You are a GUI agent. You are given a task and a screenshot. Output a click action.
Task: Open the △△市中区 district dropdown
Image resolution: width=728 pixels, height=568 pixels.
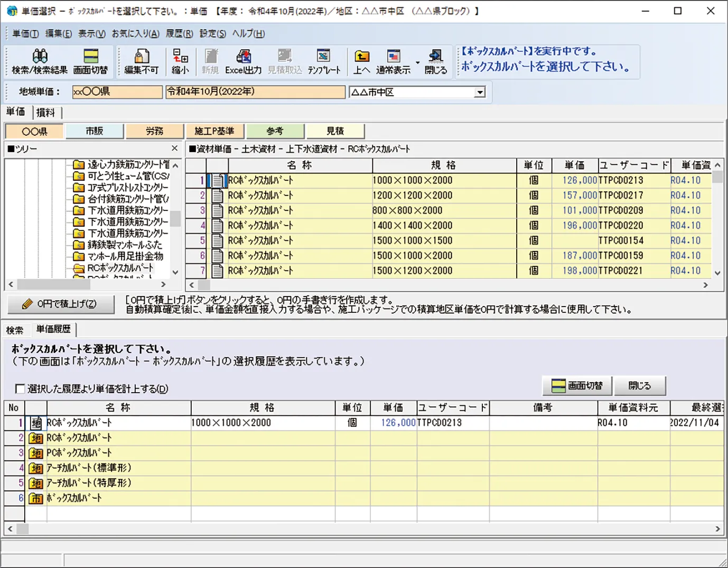(479, 92)
